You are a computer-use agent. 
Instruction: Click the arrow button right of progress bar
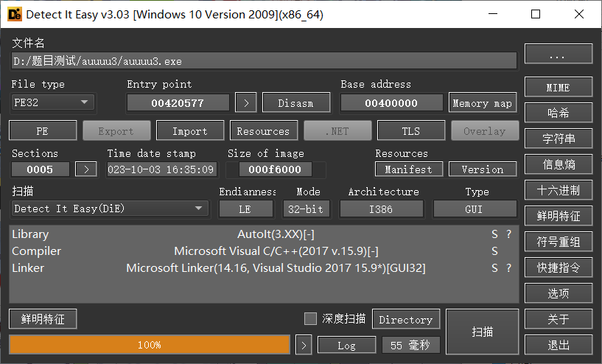[x=303, y=345]
